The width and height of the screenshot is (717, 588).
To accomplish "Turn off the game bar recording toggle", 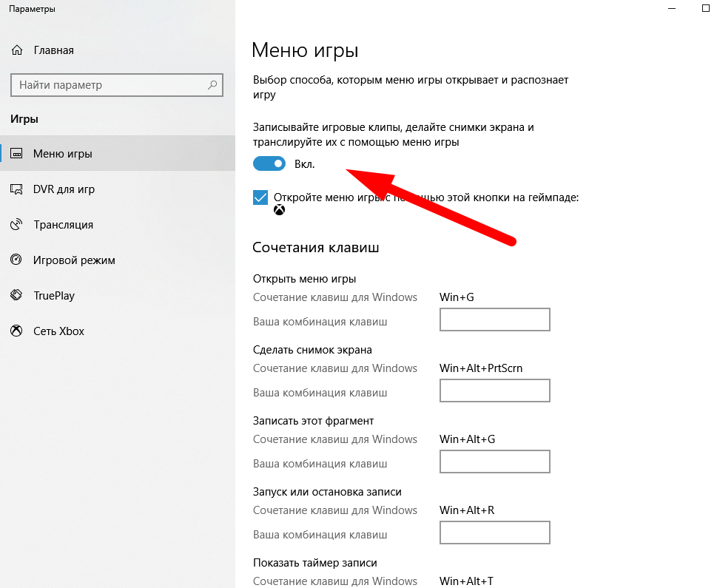I will [269, 163].
